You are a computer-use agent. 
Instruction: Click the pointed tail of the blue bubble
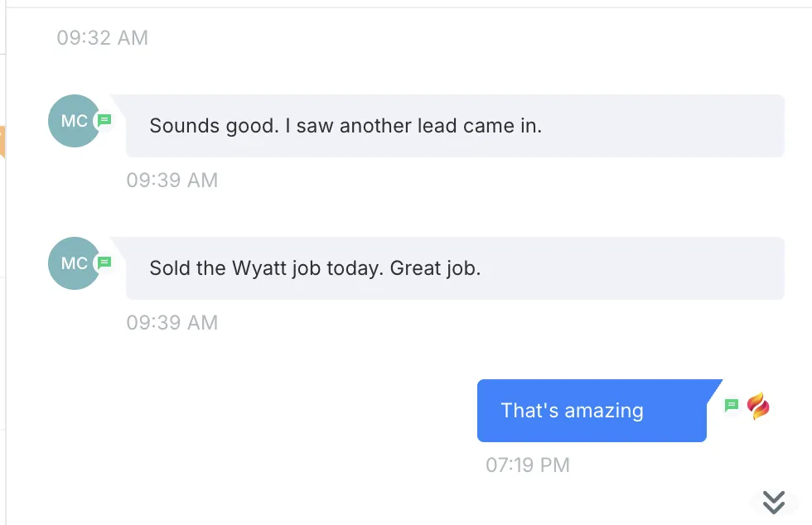(x=714, y=387)
